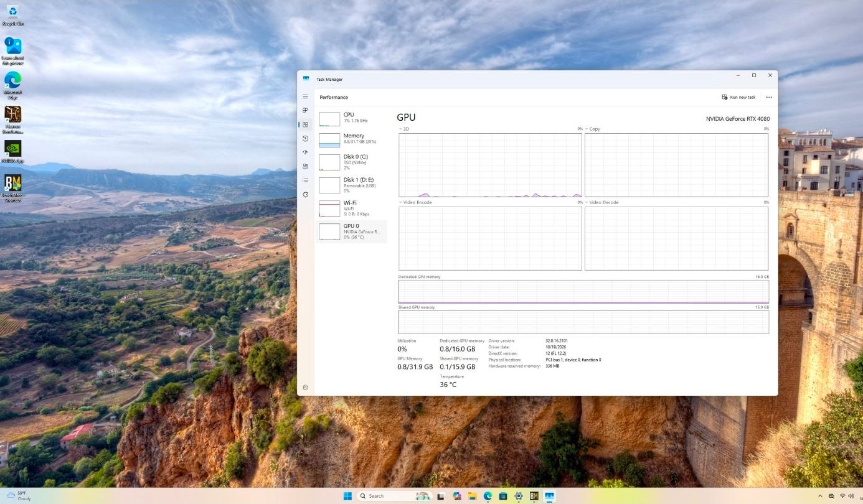Select the Wi-Fi performance entry
This screenshot has height=504, width=863.
[351, 208]
